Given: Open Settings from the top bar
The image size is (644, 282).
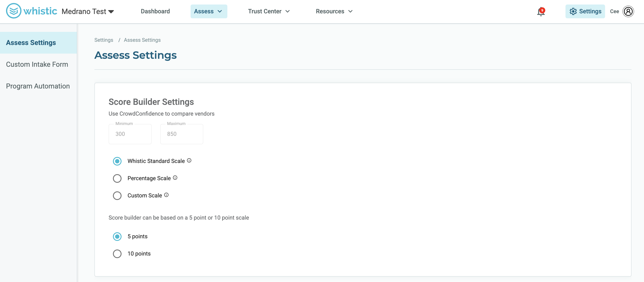Looking at the screenshot, I should point(585,11).
